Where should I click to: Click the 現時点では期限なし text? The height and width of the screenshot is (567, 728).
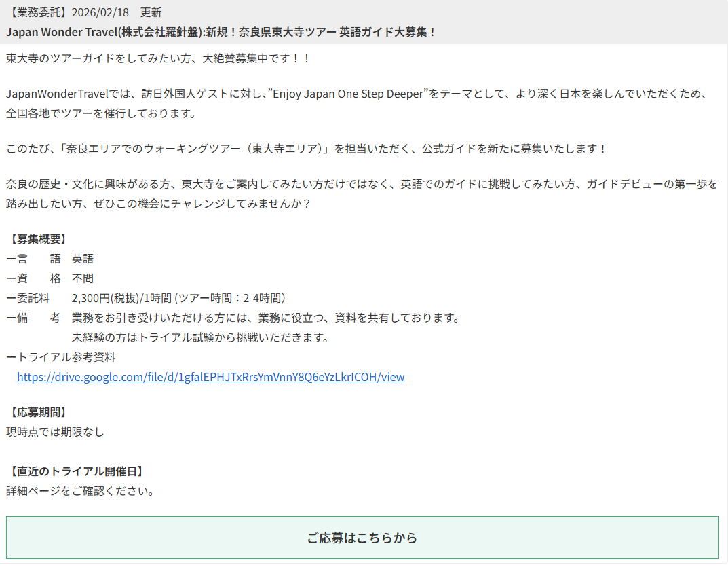pyautogui.click(x=55, y=431)
